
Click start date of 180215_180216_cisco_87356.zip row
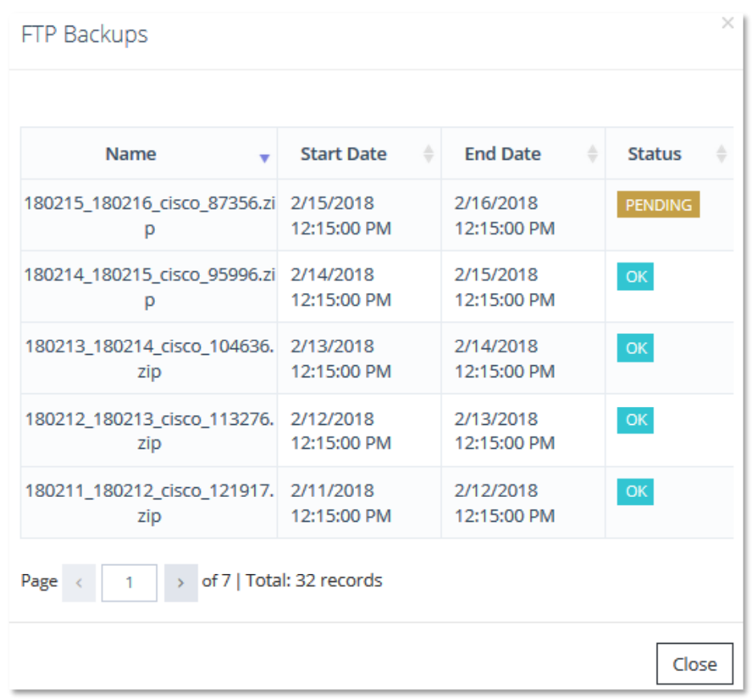[341, 216]
